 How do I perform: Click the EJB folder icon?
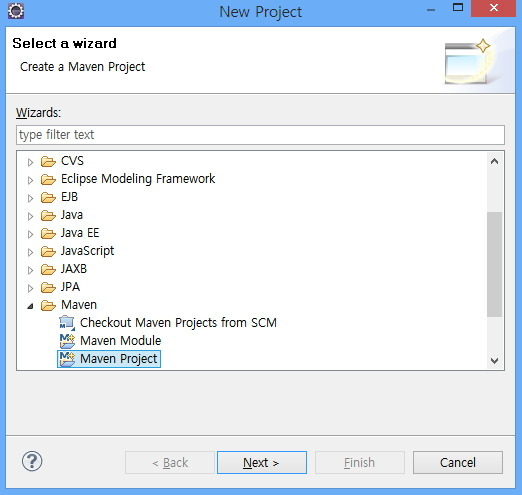48,198
